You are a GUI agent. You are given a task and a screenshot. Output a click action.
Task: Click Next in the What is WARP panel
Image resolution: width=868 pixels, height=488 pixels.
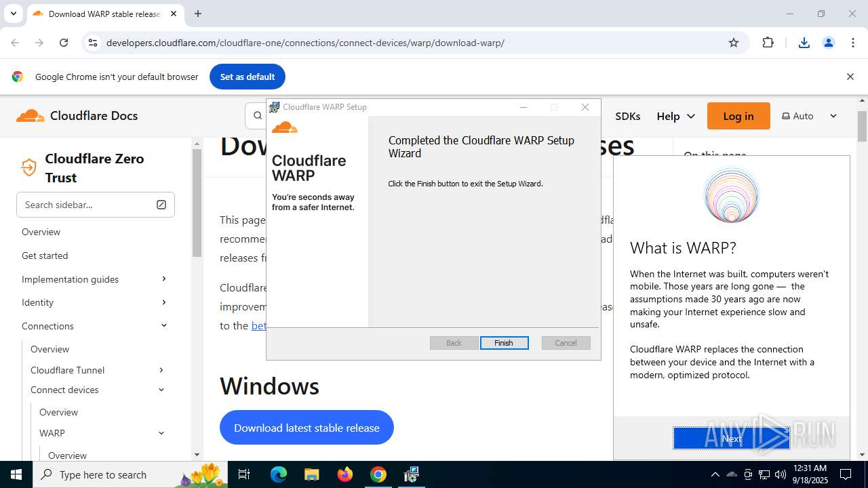coord(732,438)
